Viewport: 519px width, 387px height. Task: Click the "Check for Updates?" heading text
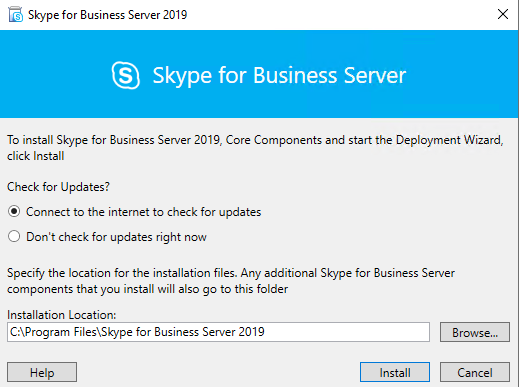pyautogui.click(x=58, y=187)
